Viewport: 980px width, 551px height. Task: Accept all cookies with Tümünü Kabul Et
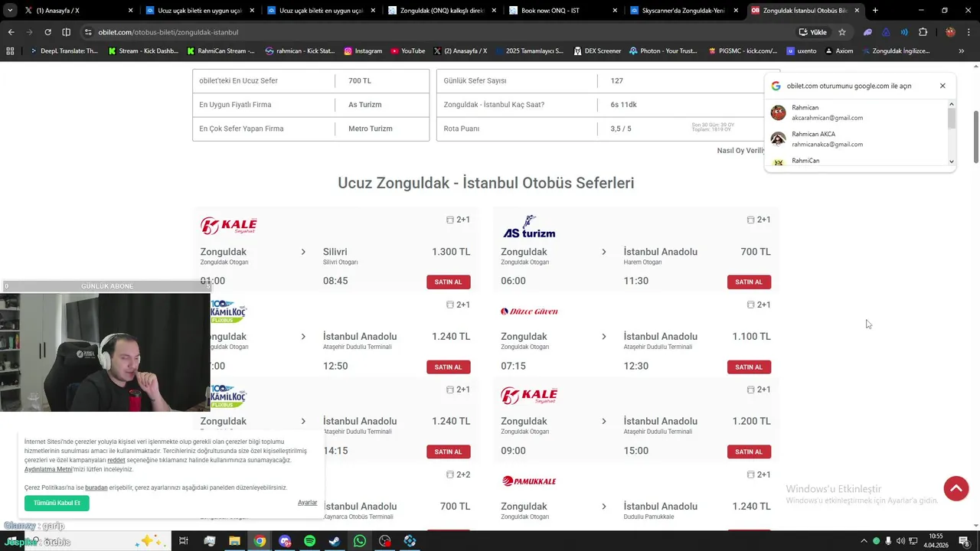point(57,503)
